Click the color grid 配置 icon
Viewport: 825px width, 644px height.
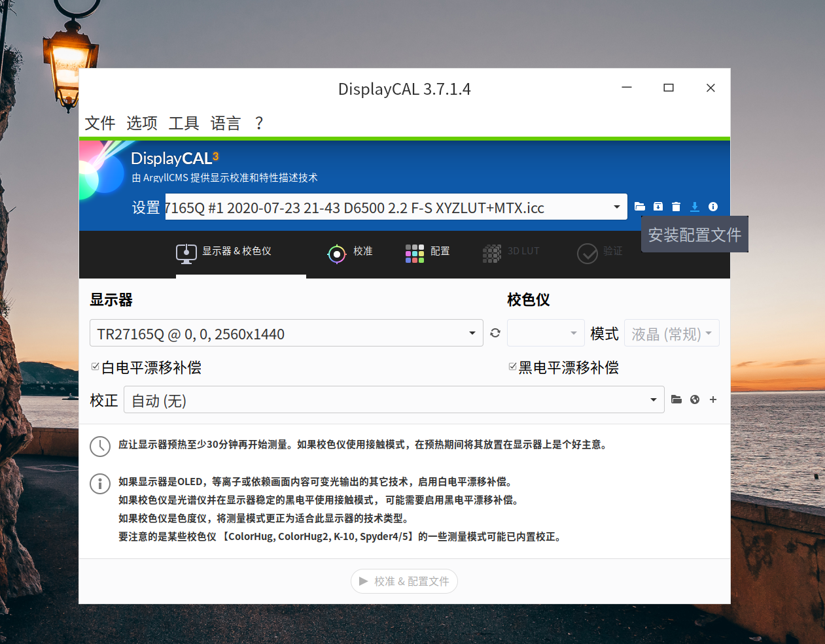[x=415, y=254]
